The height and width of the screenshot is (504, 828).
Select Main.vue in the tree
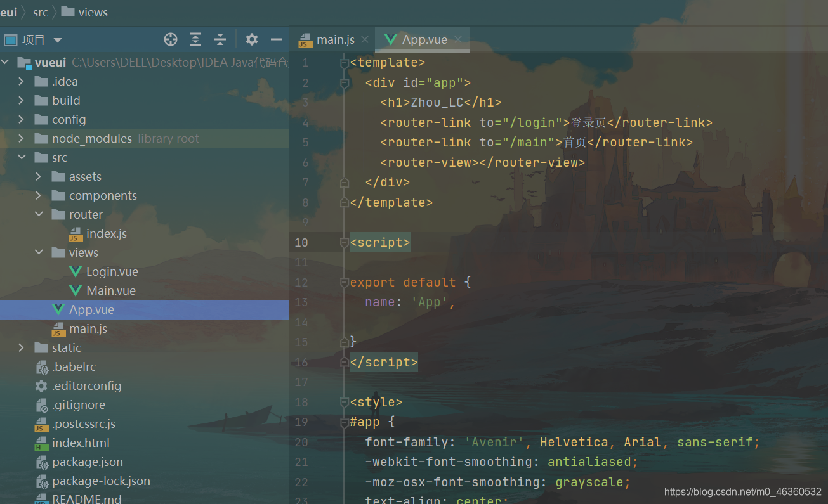[111, 290]
